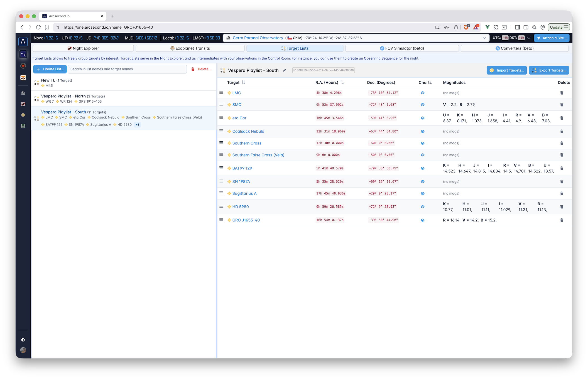588x379 pixels.
Task: Open the HD 5980 target link
Action: tap(241, 207)
